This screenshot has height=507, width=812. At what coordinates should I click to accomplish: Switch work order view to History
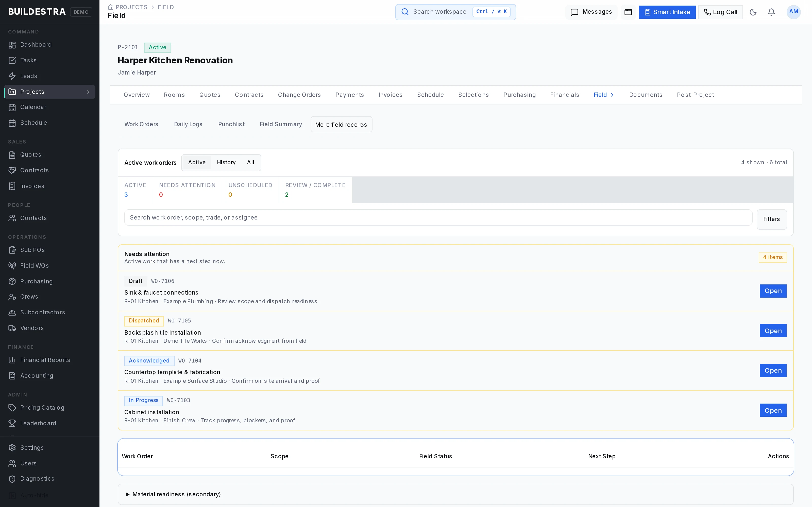(x=226, y=162)
